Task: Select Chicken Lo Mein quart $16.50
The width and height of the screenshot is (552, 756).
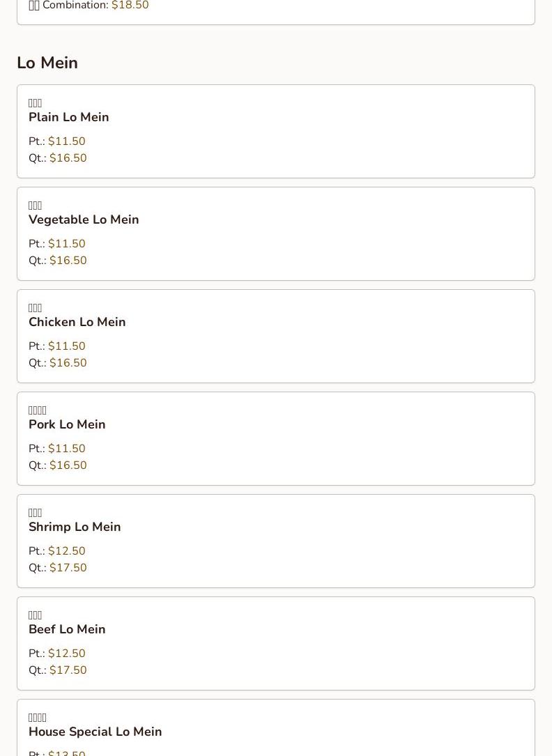Action: coord(68,362)
